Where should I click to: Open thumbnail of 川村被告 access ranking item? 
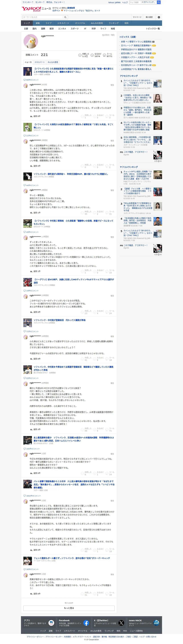(158, 98)
